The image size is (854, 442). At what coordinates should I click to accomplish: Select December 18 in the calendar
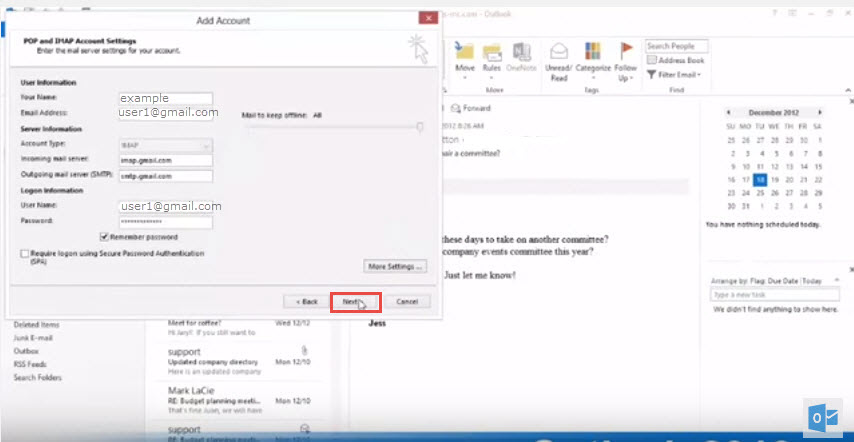760,180
